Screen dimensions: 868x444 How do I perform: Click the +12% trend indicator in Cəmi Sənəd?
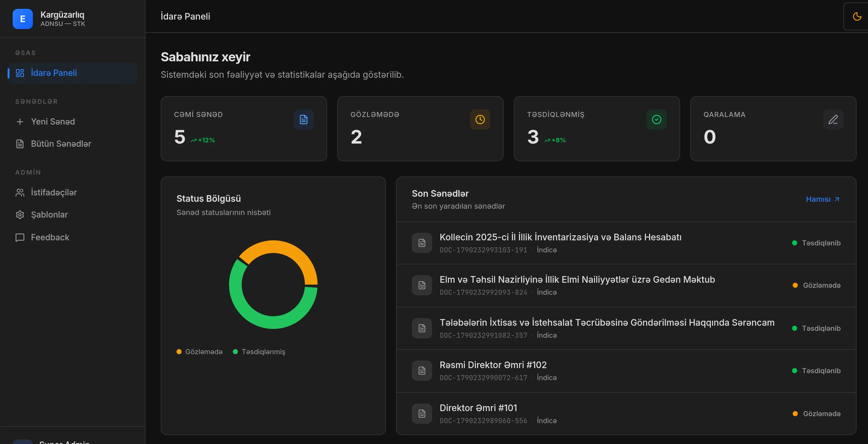202,140
